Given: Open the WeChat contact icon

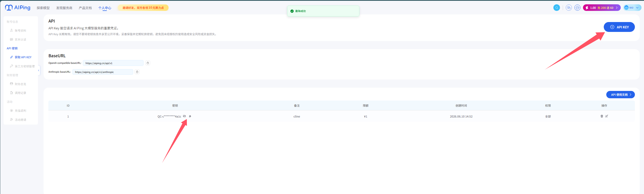Looking at the screenshot, I should pyautogui.click(x=569, y=8).
